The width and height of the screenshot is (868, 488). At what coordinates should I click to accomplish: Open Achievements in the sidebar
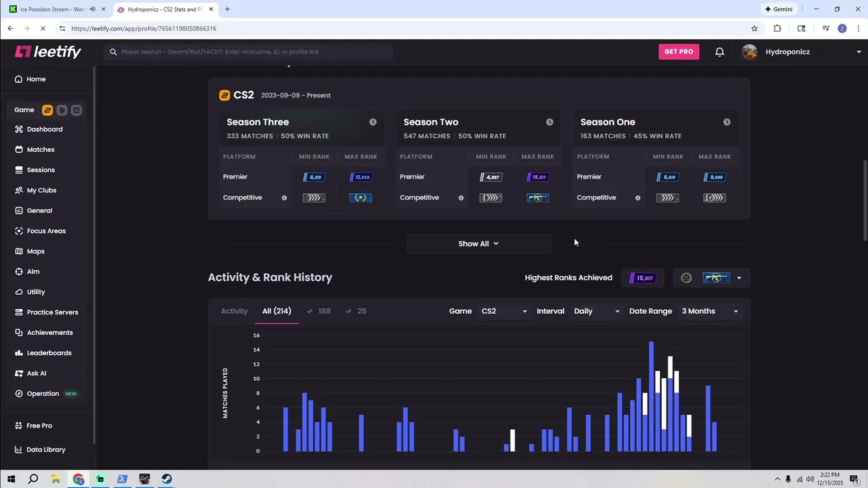click(x=50, y=333)
